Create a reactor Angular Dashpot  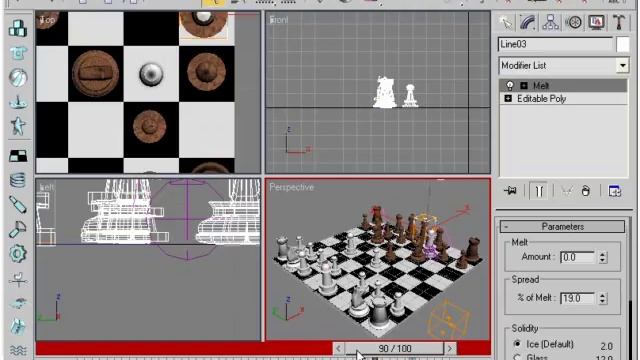point(18,229)
